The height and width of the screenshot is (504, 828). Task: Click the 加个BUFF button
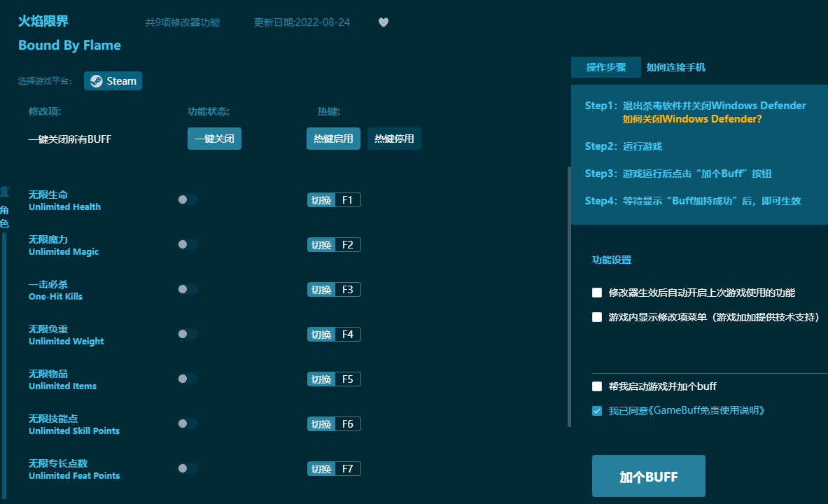pyautogui.click(x=648, y=476)
